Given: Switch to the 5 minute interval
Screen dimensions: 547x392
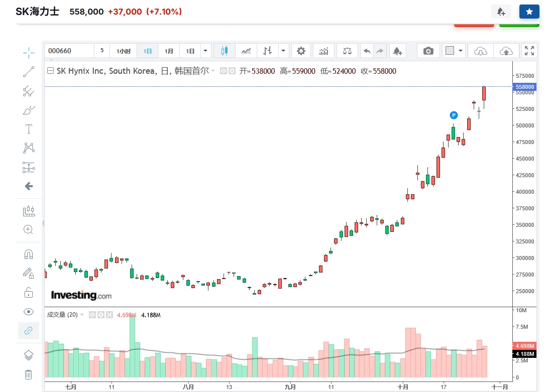Looking at the screenshot, I should point(102,51).
